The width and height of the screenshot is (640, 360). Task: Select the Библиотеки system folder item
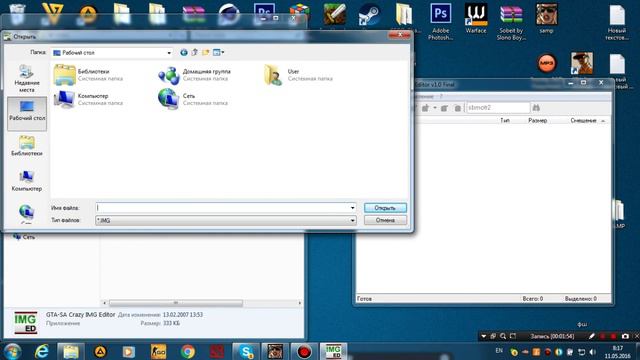click(x=89, y=75)
